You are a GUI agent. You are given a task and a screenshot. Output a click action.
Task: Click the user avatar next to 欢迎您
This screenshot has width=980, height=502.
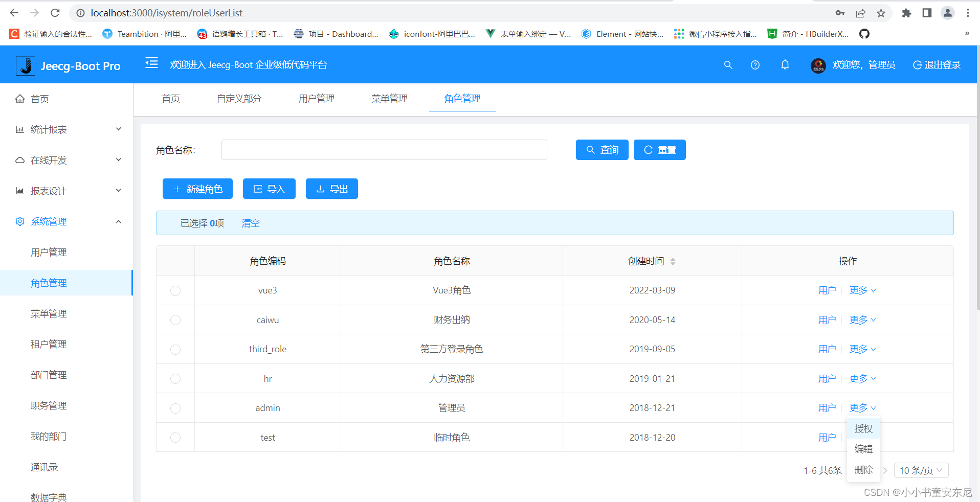click(817, 65)
